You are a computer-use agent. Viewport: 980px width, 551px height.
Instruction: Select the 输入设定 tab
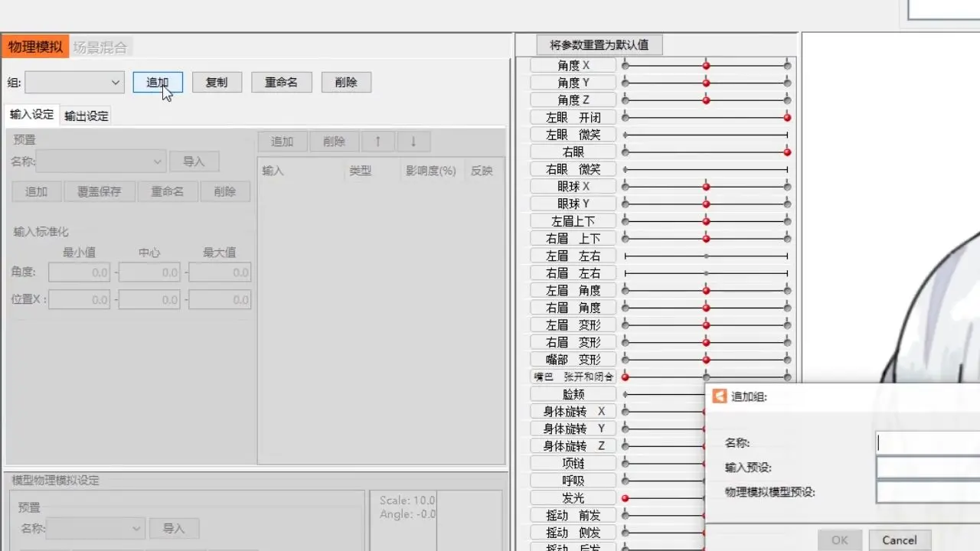[32, 115]
